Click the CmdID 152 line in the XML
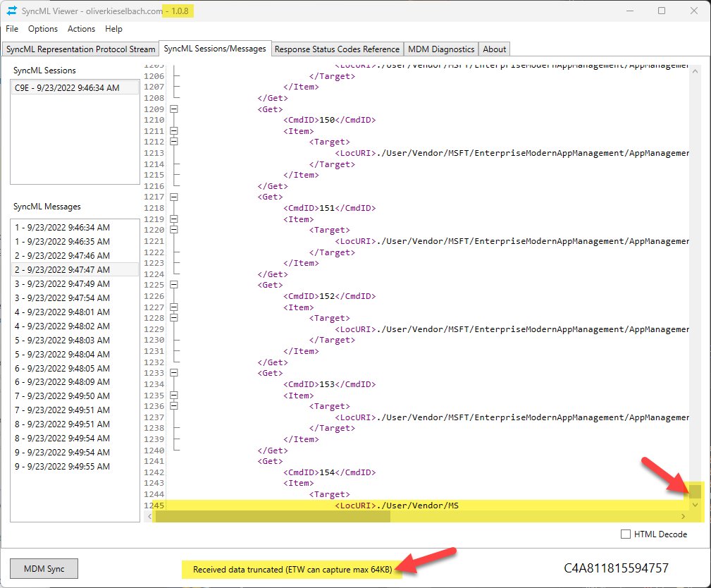711x588 pixels. click(329, 296)
